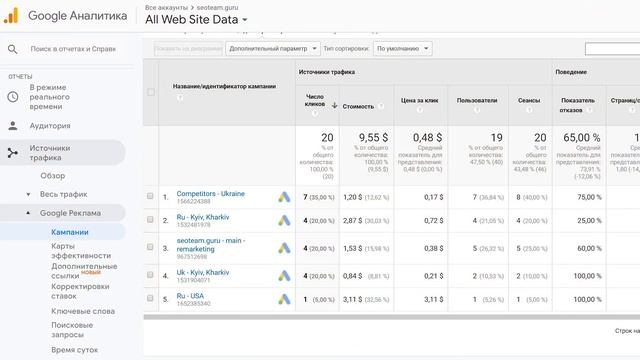Screen dimensions: 640x360
Task: Click the search magnifier icon in sidebar
Action: 13,49
